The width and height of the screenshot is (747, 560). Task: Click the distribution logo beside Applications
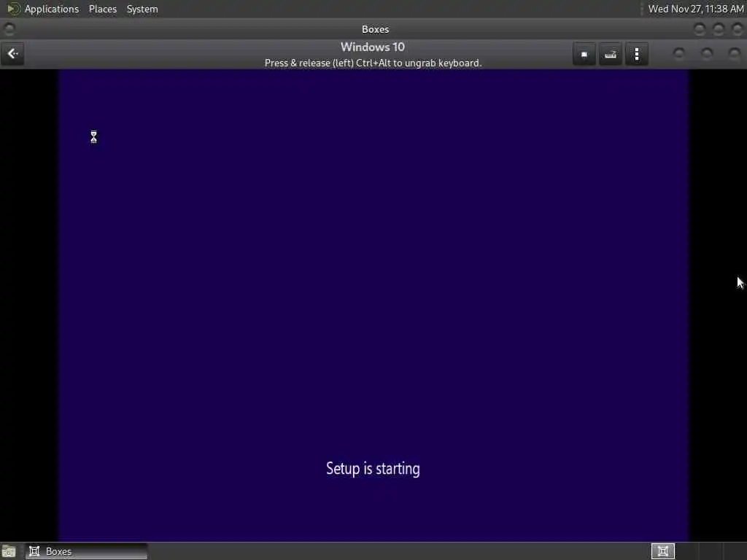point(13,9)
